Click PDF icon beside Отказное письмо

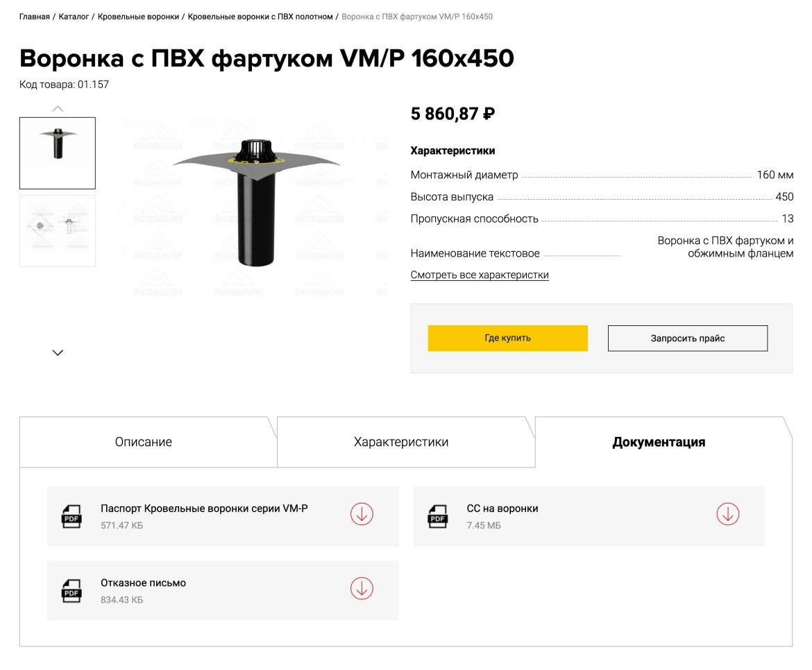coord(71,591)
